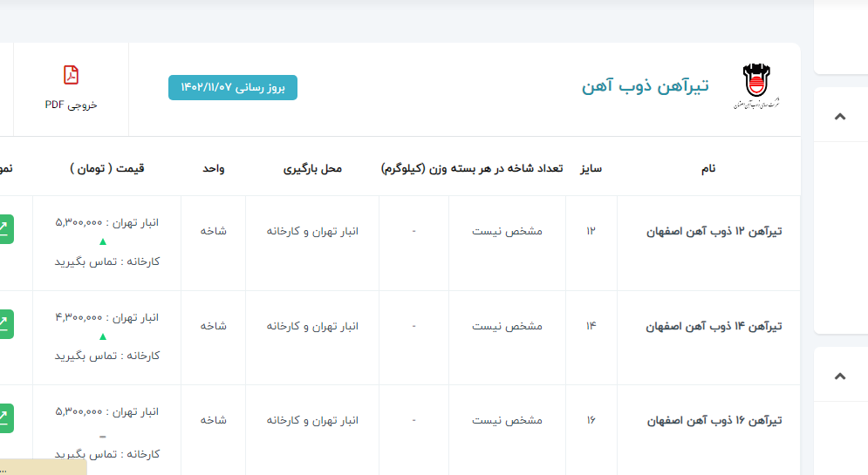Open chart icon for تیرآهن ۱۲ row
The width and height of the screenshot is (868, 475).
point(4,229)
